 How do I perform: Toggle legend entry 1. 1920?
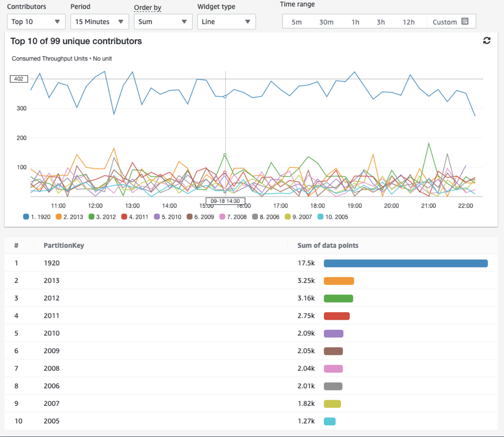(x=37, y=217)
